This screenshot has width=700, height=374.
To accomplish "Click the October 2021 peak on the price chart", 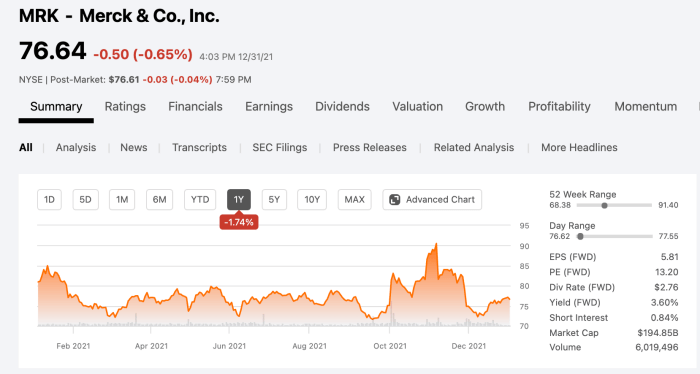I will click(394, 274).
